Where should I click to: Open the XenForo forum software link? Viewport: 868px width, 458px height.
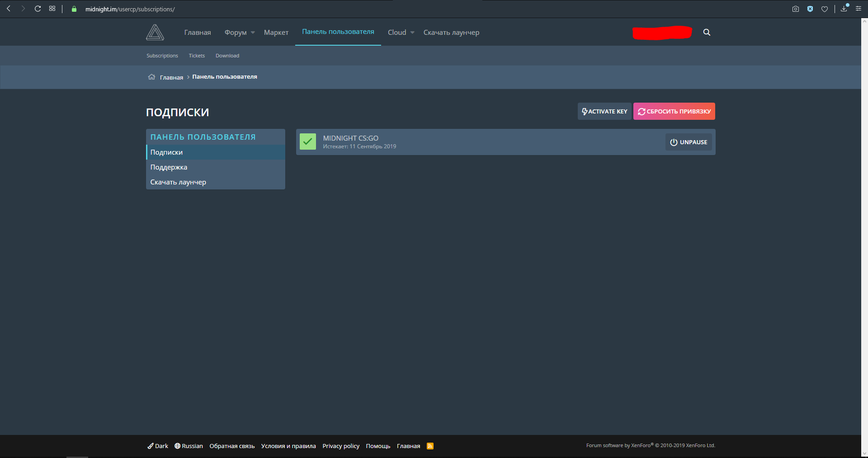tap(651, 445)
